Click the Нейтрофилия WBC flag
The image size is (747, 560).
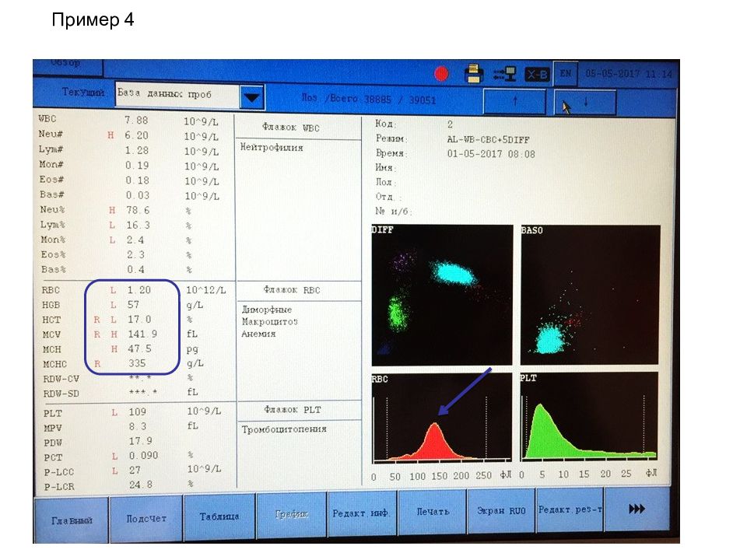click(x=272, y=148)
